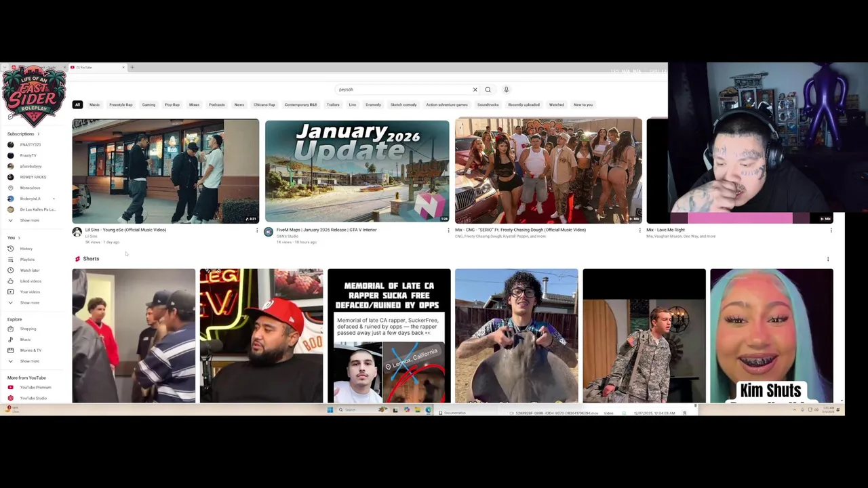This screenshot has width=868, height=488.
Task: Open YouTube Premium link
Action: point(35,387)
